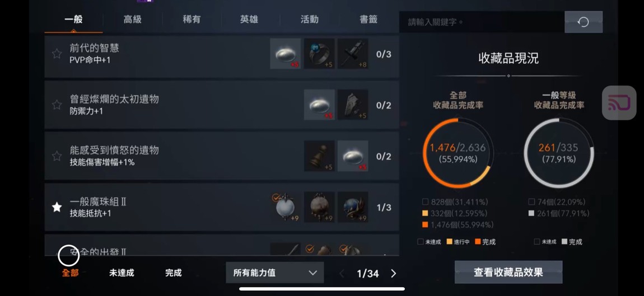This screenshot has height=296, width=644.
Task: Open the 所有能力值 dropdown
Action: pos(275,273)
